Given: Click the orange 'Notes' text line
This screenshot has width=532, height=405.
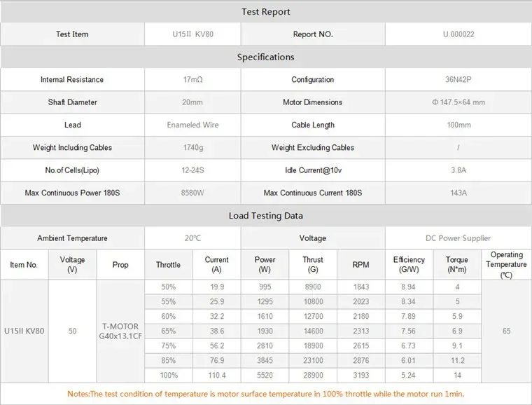Looking at the screenshot, I should coord(266,394).
